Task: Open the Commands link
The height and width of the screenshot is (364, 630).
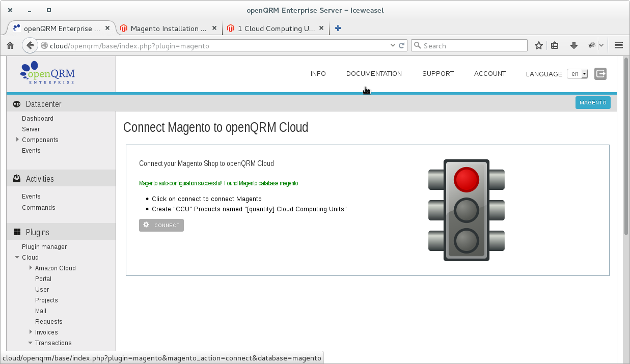Action: (39, 208)
